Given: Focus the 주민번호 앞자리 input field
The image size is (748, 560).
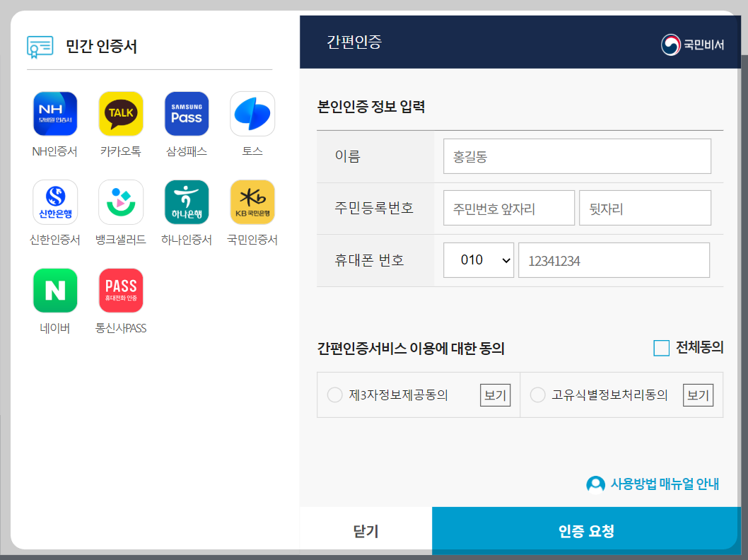Looking at the screenshot, I should pyautogui.click(x=508, y=208).
